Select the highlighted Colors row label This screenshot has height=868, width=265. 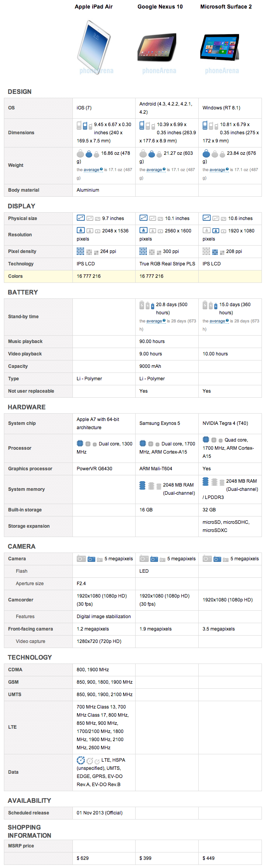tap(15, 276)
